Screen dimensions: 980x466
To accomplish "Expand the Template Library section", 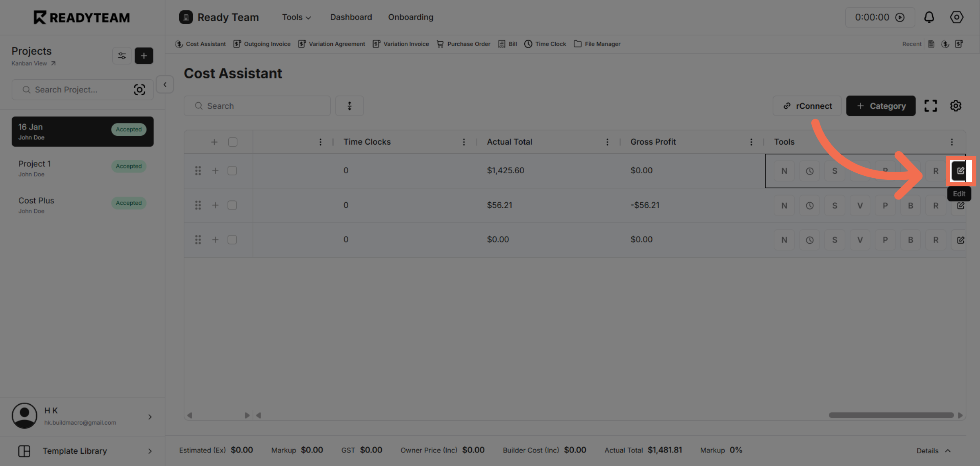I will tap(82, 451).
